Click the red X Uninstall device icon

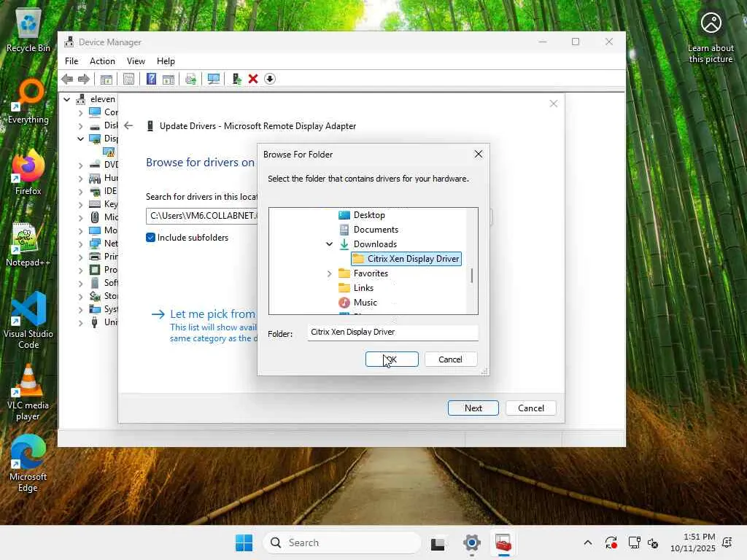[253, 79]
